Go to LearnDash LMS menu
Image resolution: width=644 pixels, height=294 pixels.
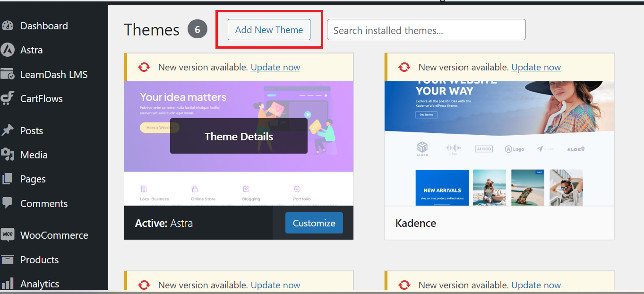pyautogui.click(x=54, y=75)
